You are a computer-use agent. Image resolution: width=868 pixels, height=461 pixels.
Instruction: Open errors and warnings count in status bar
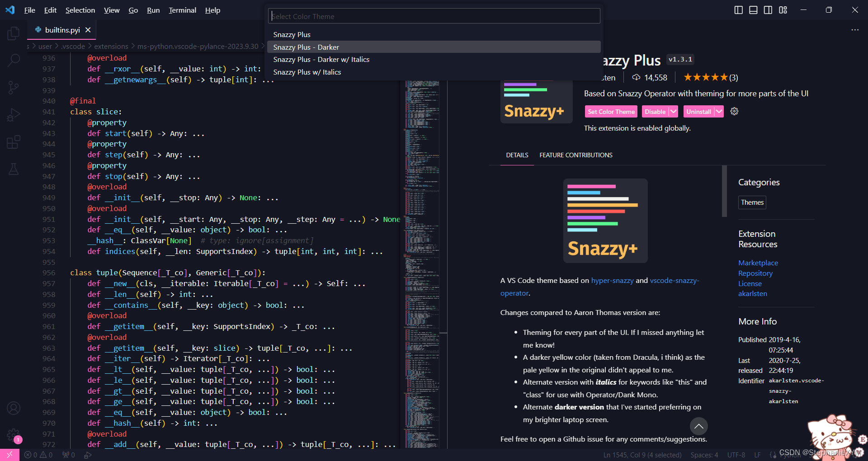[38, 455]
